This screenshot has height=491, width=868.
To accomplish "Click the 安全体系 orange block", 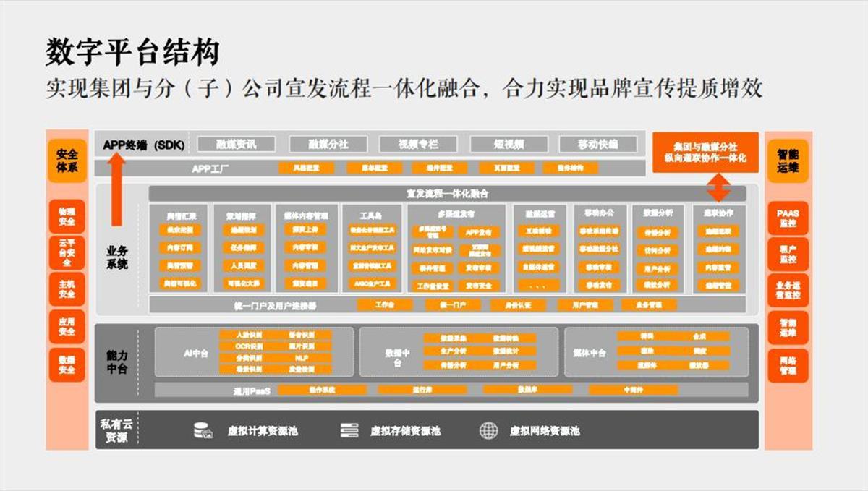I will coord(67,161).
